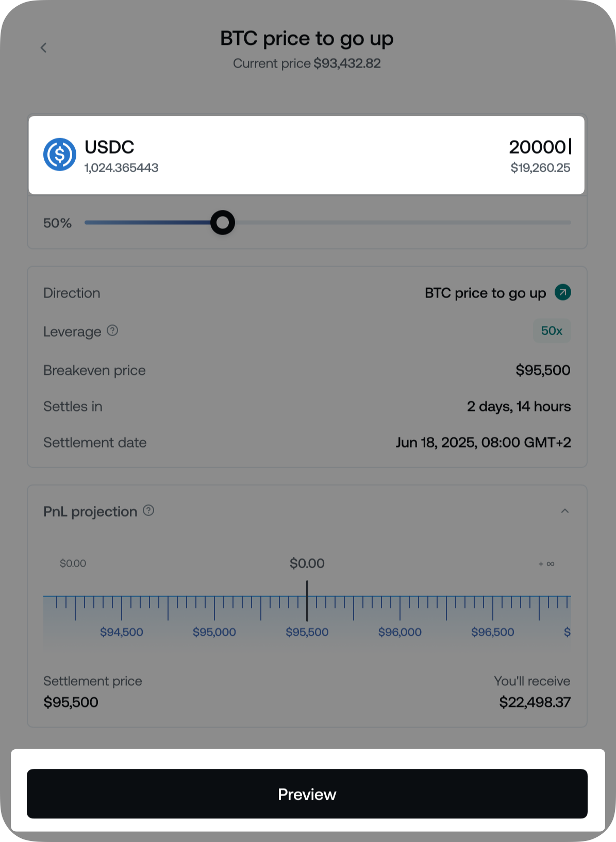
Task: Click the percentage slider handle
Action: coord(223,223)
